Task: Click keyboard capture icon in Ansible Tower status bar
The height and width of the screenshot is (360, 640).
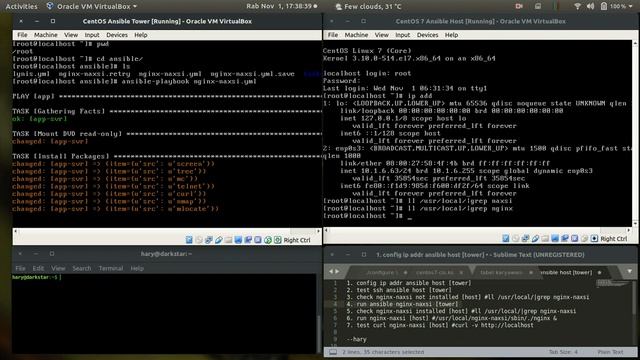Action: click(x=278, y=240)
